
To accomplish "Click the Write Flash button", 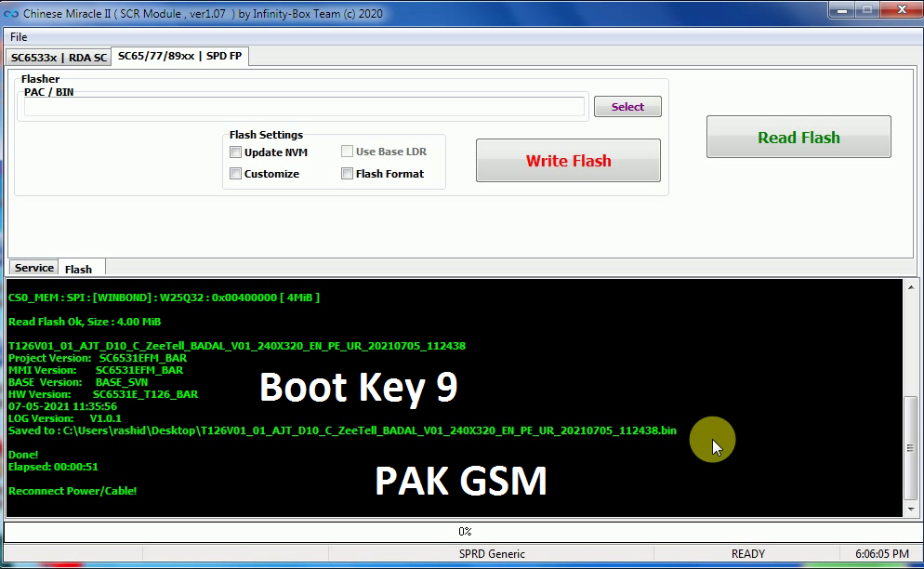I will click(568, 161).
